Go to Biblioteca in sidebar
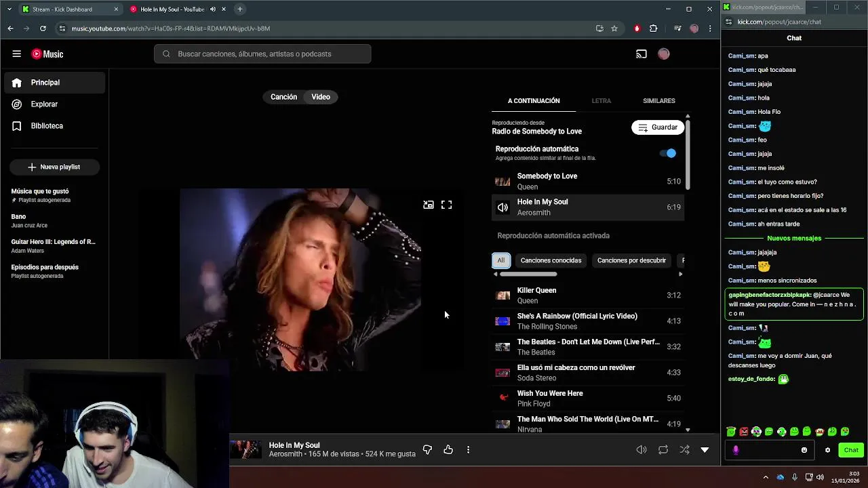868x488 pixels. [x=54, y=126]
